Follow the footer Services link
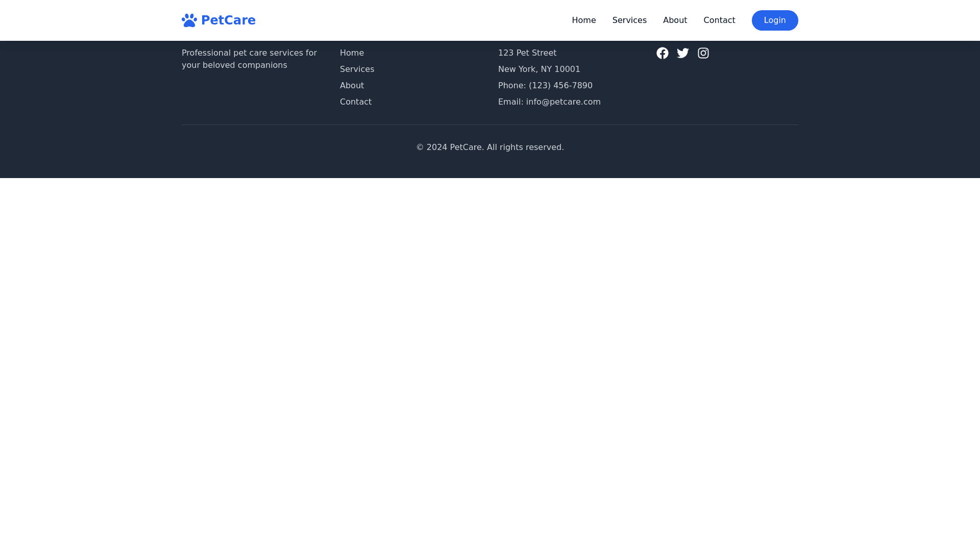This screenshot has height=551, width=980. click(x=357, y=69)
